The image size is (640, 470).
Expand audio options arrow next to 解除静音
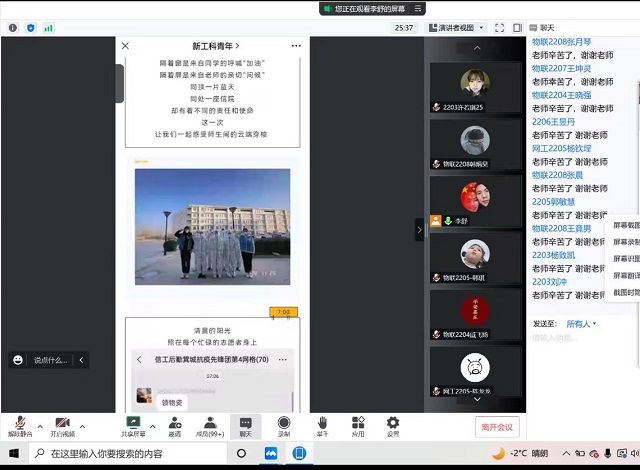pyautogui.click(x=40, y=426)
